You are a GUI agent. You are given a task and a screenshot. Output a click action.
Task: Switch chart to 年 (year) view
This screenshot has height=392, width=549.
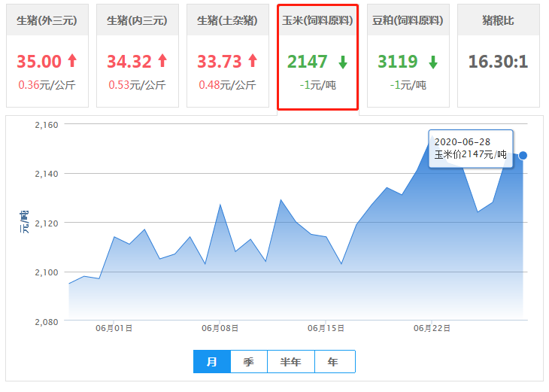tap(333, 362)
